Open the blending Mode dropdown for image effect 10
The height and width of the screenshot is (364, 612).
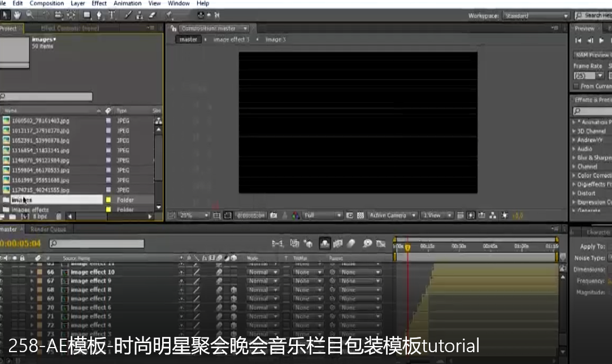tap(263, 272)
